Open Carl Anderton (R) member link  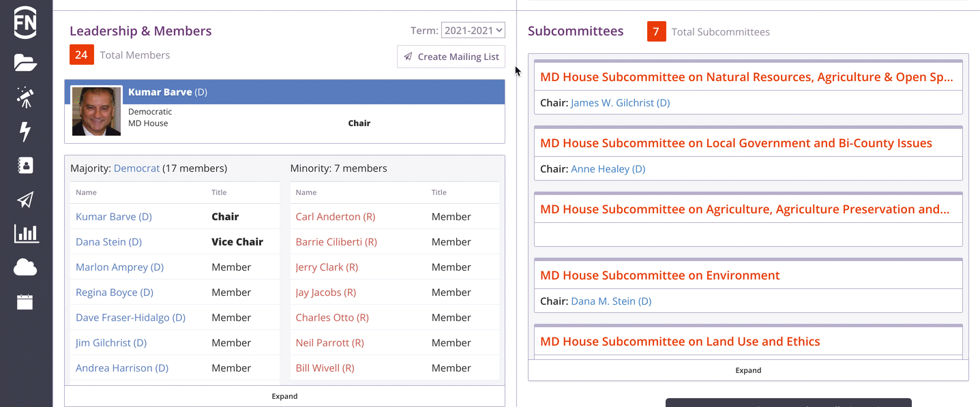[336, 217]
